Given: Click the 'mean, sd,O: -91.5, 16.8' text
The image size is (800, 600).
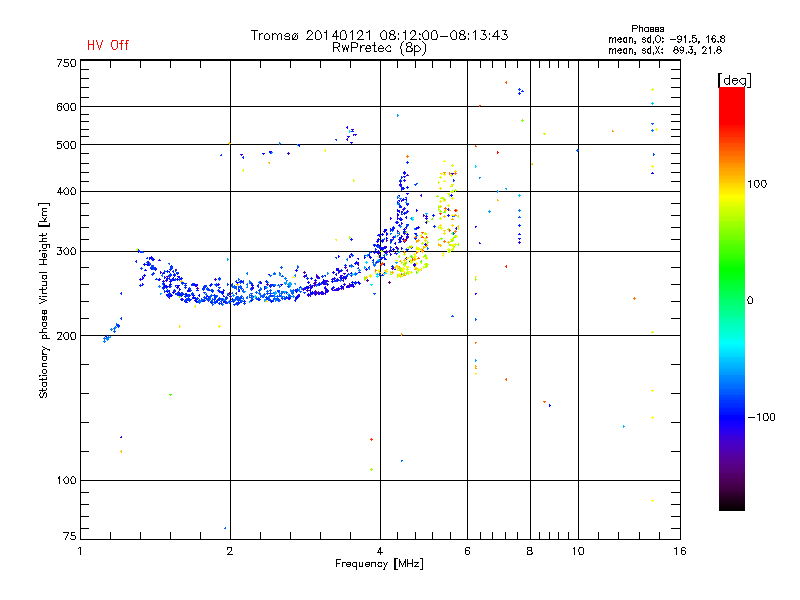Looking at the screenshot, I should click(x=666, y=39).
